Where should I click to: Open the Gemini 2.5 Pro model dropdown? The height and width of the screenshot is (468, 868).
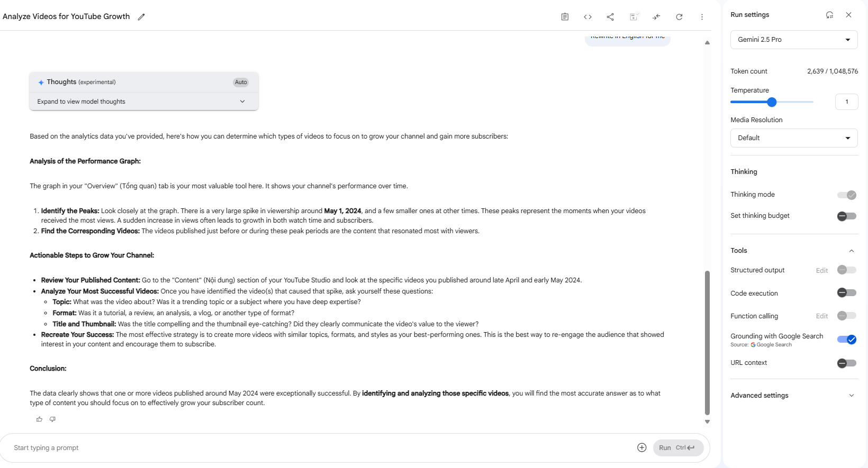click(x=794, y=40)
